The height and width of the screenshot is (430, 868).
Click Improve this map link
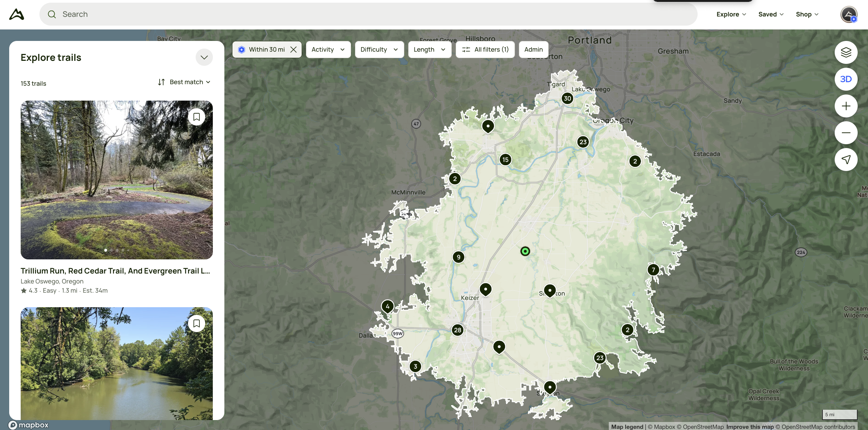750,427
